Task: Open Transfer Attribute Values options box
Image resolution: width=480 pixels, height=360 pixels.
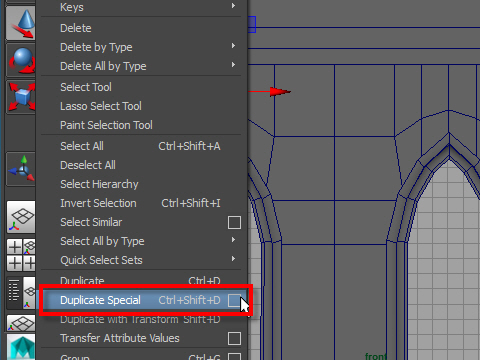Action: click(234, 338)
